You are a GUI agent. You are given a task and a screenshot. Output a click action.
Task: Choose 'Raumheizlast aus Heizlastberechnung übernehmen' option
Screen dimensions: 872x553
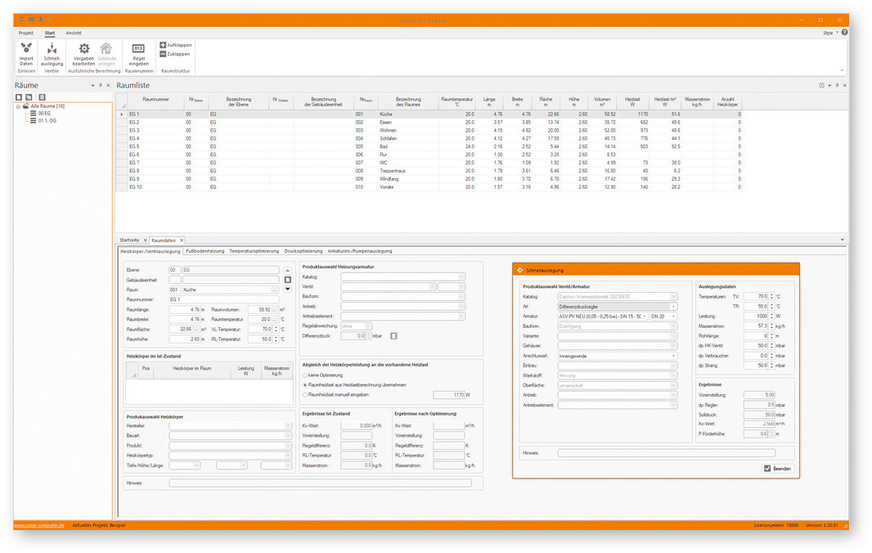(x=304, y=383)
